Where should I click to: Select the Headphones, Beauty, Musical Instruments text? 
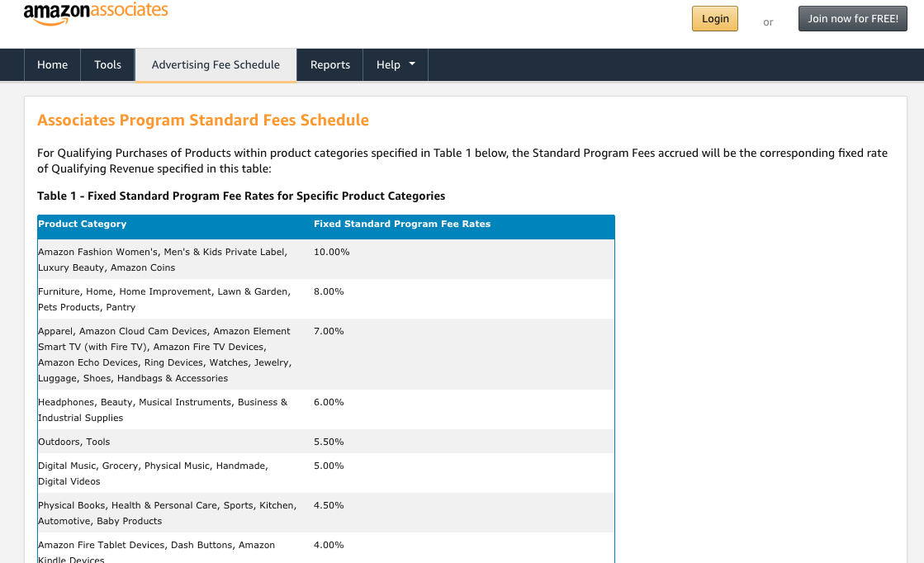point(163,410)
